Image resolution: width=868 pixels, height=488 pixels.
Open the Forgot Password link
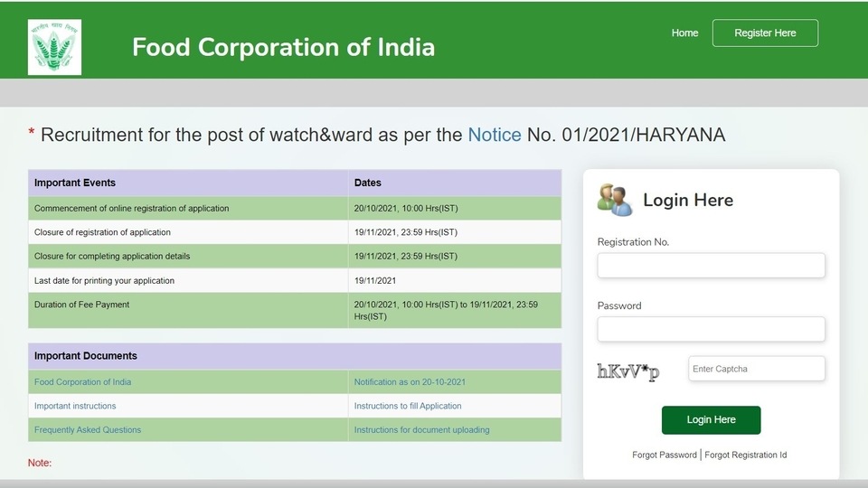point(665,455)
